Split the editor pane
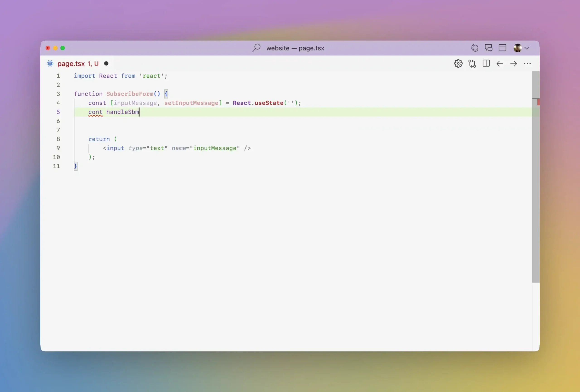The height and width of the screenshot is (392, 580). tap(486, 64)
